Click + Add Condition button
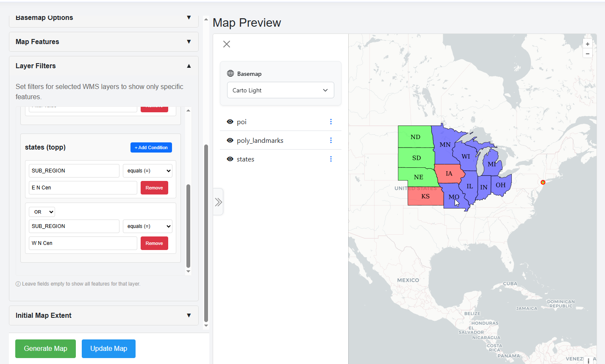The height and width of the screenshot is (364, 605). pyautogui.click(x=151, y=147)
